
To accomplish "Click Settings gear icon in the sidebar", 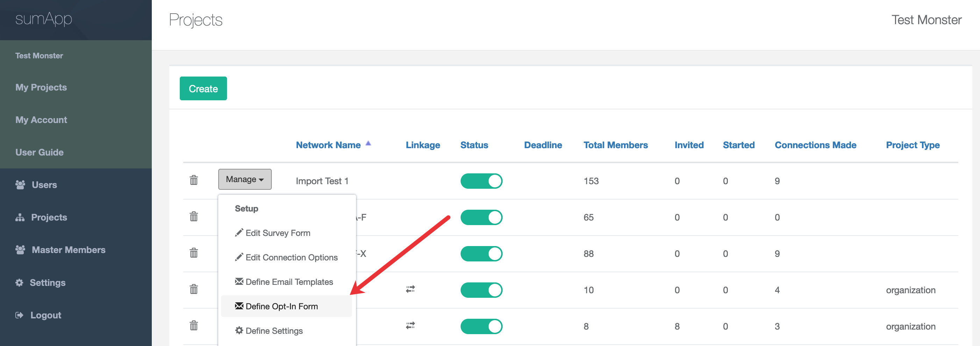I will tap(19, 282).
